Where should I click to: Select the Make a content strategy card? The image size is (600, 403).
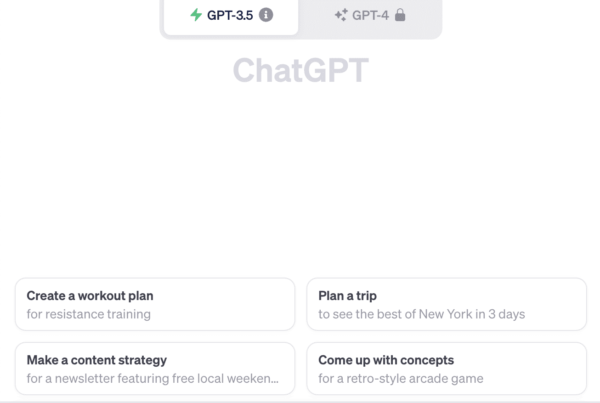coord(155,369)
